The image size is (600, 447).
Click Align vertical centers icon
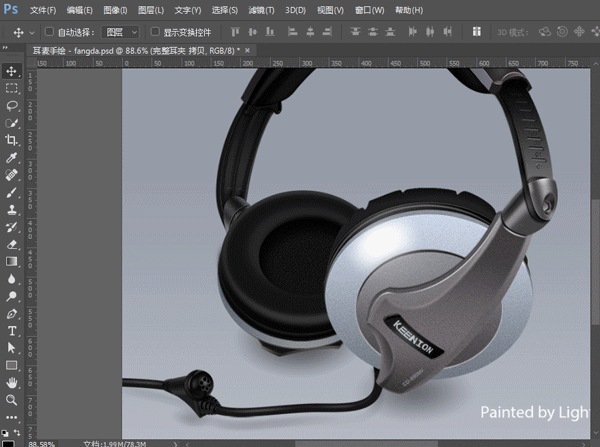pos(253,32)
